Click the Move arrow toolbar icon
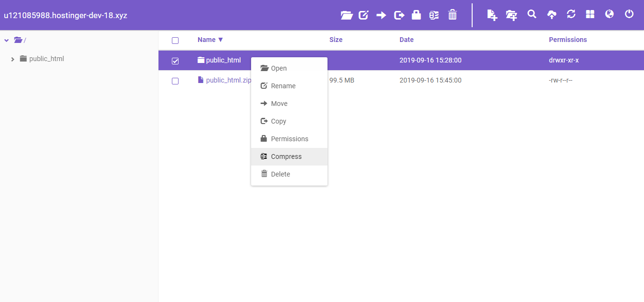644x302 pixels. (381, 15)
